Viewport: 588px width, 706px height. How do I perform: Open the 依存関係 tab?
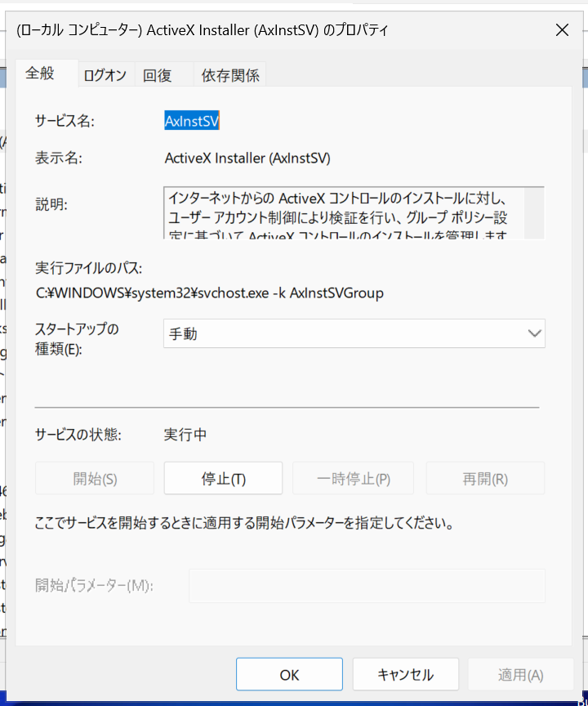(x=230, y=76)
